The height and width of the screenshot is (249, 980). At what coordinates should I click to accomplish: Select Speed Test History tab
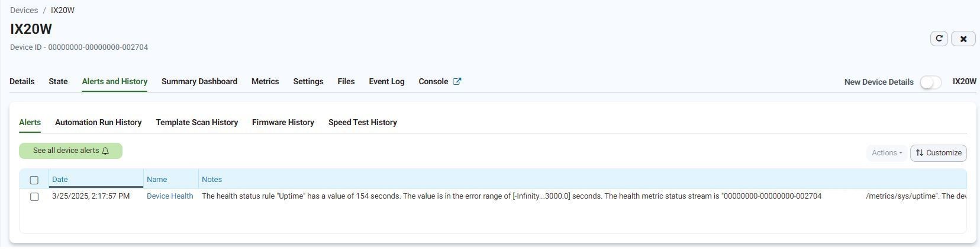click(x=363, y=122)
